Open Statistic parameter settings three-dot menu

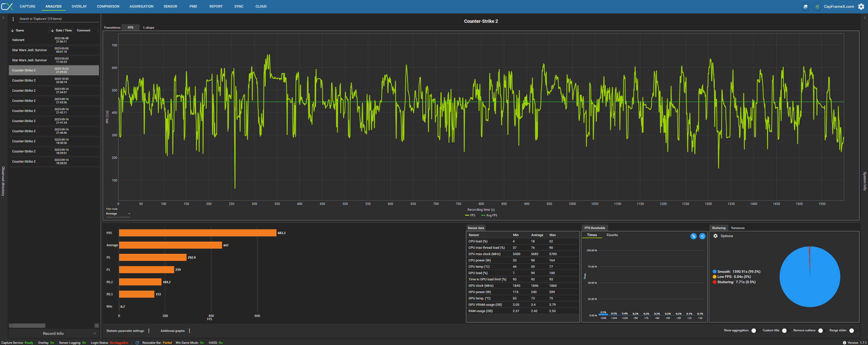(149, 331)
